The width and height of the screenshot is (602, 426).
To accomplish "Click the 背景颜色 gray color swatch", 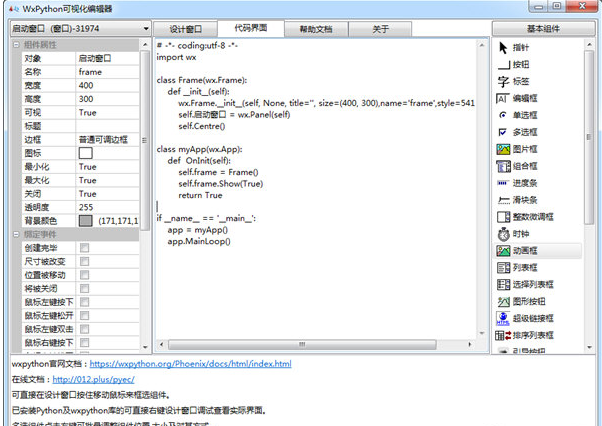I will point(85,221).
